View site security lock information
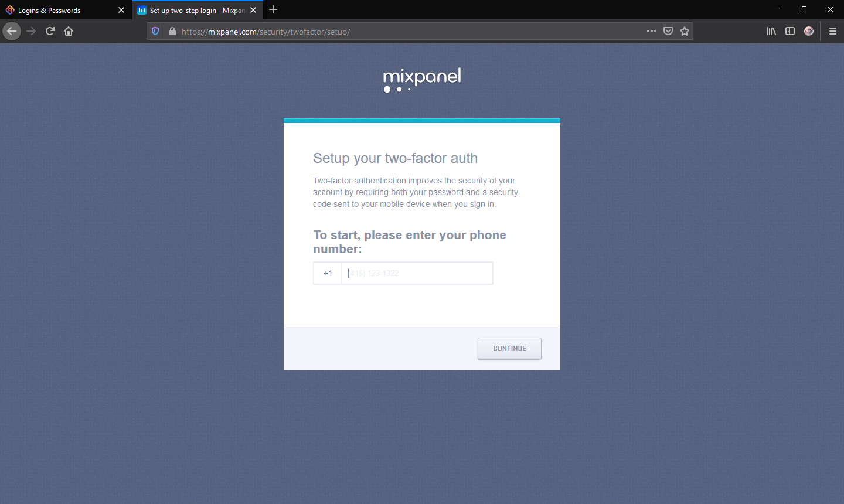The width and height of the screenshot is (844, 504). click(172, 31)
